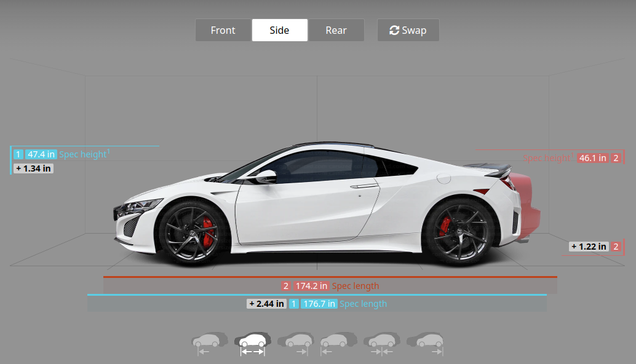Click the Swap refresh arrows icon

tap(394, 30)
